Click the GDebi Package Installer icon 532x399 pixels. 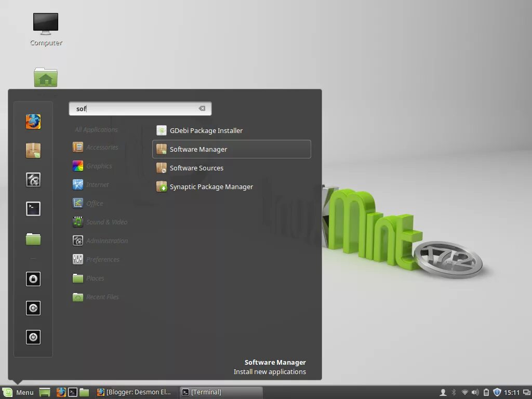tap(162, 130)
